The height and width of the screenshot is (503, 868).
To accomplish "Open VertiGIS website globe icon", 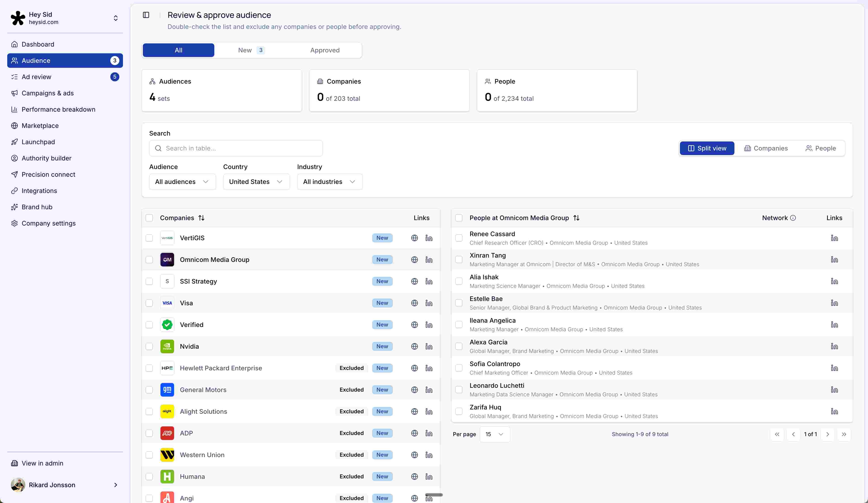I will pos(414,238).
